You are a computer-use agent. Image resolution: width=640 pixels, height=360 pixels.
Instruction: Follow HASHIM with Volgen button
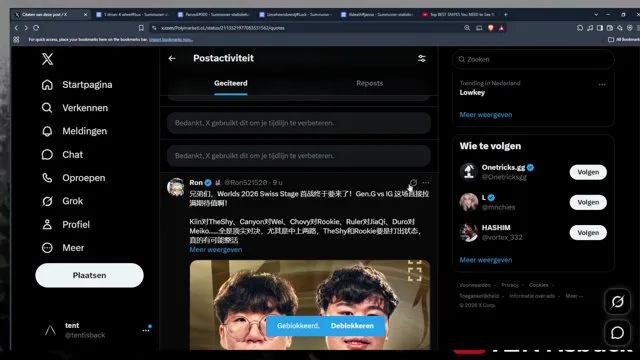588,233
